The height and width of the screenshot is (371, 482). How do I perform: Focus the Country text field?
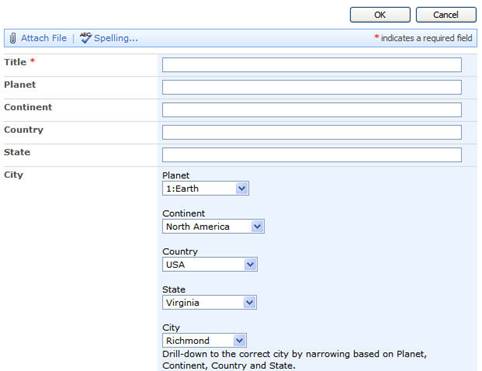312,132
